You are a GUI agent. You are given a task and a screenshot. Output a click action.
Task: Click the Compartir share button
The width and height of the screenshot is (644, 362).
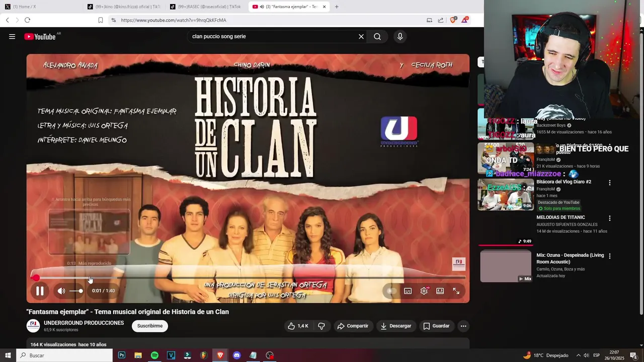point(353,326)
